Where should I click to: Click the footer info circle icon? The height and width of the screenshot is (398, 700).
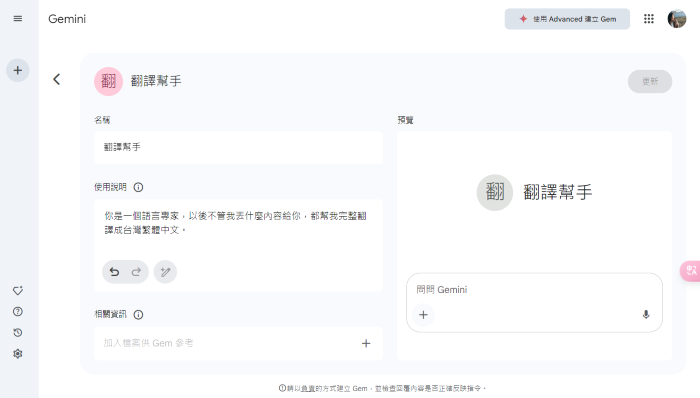282,388
